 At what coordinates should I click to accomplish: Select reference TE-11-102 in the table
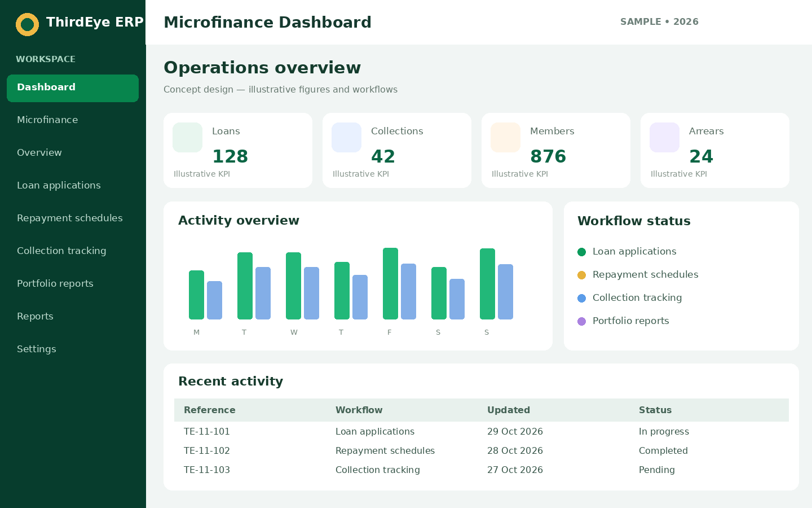[207, 450]
